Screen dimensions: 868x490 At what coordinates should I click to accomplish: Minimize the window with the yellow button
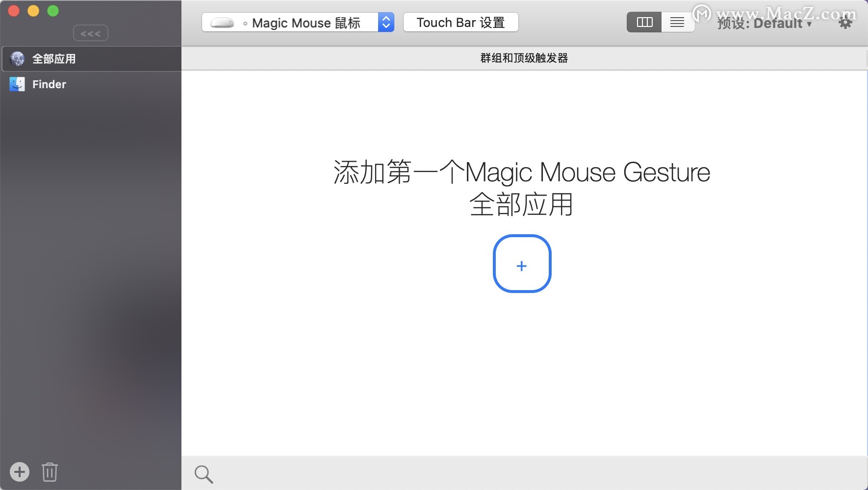tap(33, 11)
